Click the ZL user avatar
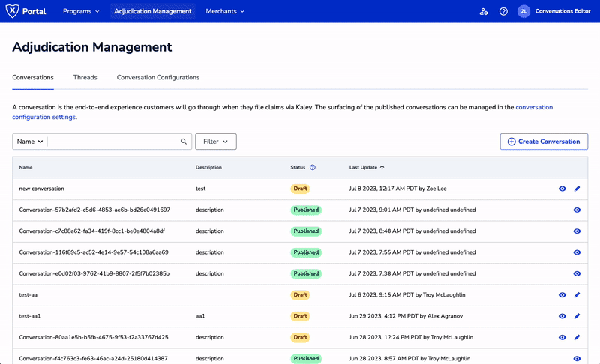The image size is (600, 364). [523, 12]
